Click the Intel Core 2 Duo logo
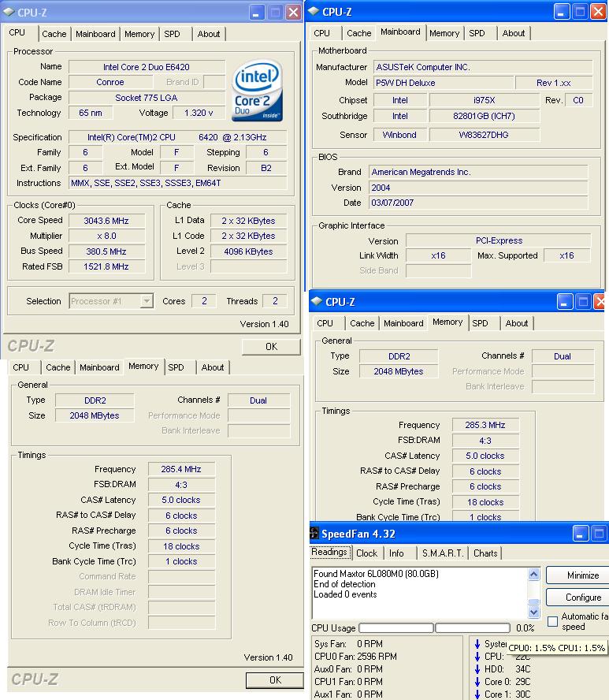The image size is (609, 700). pos(257,91)
